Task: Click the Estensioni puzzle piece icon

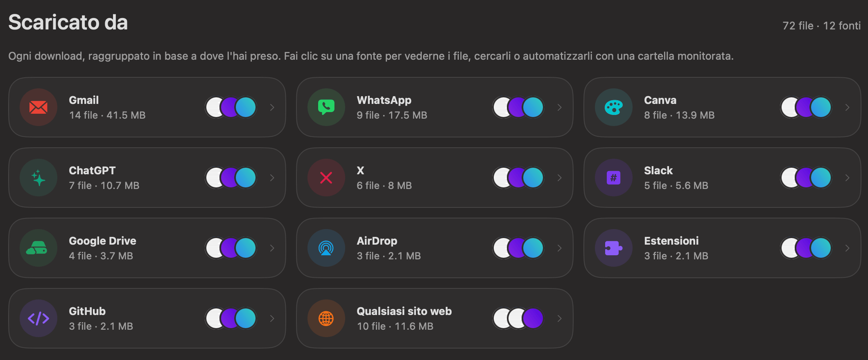Action: 614,248
